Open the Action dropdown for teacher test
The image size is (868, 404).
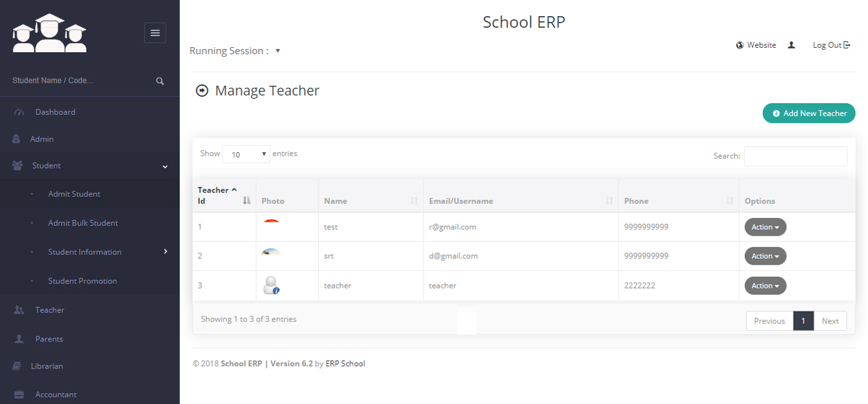coord(765,227)
